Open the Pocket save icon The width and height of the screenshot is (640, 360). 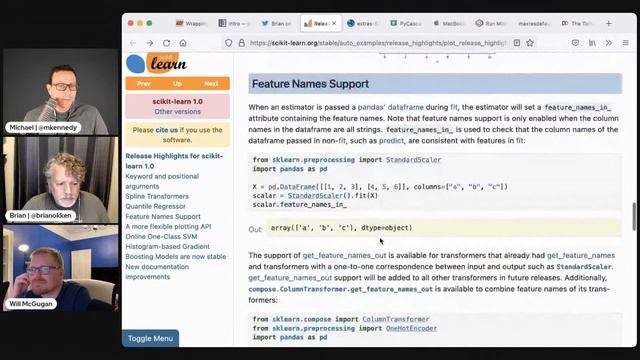[575, 43]
